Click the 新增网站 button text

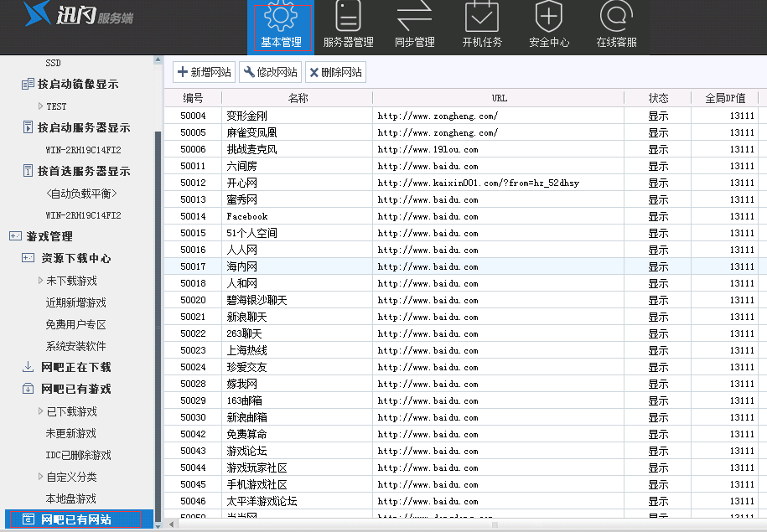click(x=211, y=72)
